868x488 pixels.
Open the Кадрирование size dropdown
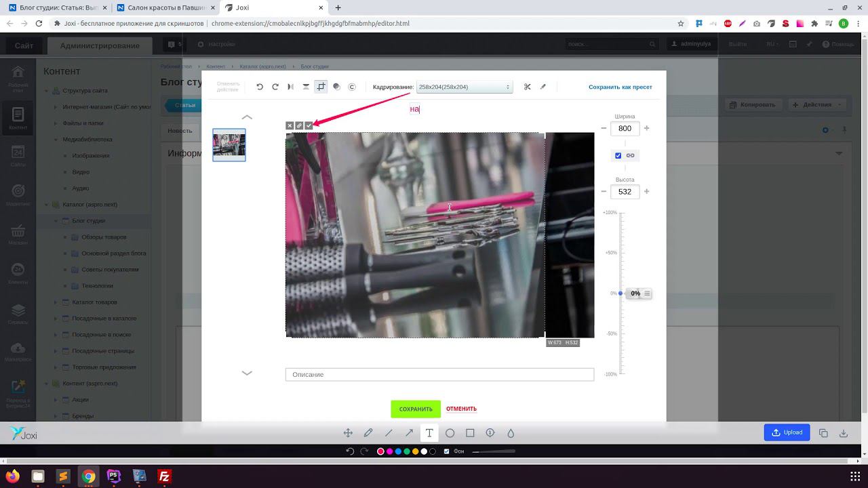(x=465, y=87)
